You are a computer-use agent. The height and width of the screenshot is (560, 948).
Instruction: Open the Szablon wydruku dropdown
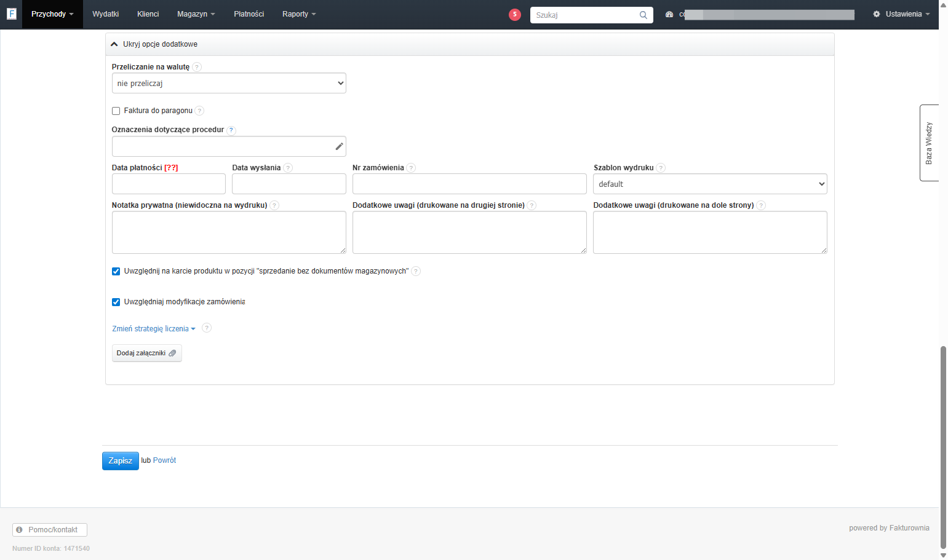click(x=710, y=184)
